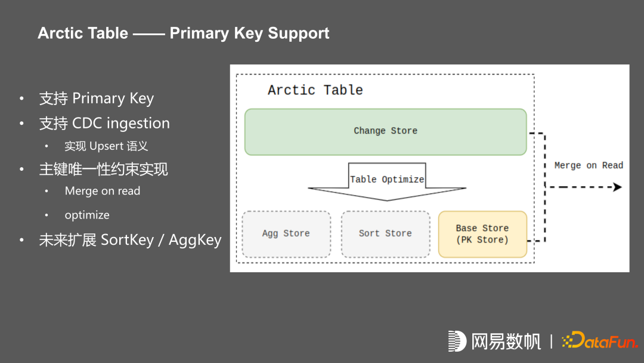Click the 网易数帆 brand text
This screenshot has width=644, height=363.
pos(506,342)
